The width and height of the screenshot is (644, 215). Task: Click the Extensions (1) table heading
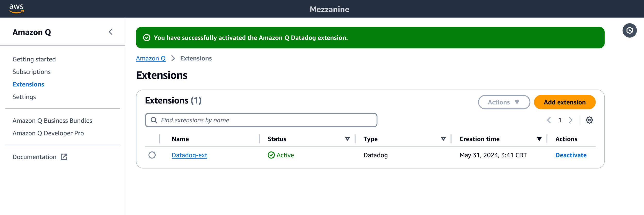click(x=173, y=100)
